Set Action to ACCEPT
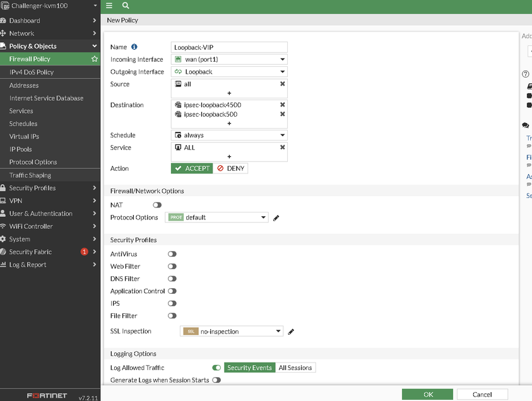 pos(192,168)
